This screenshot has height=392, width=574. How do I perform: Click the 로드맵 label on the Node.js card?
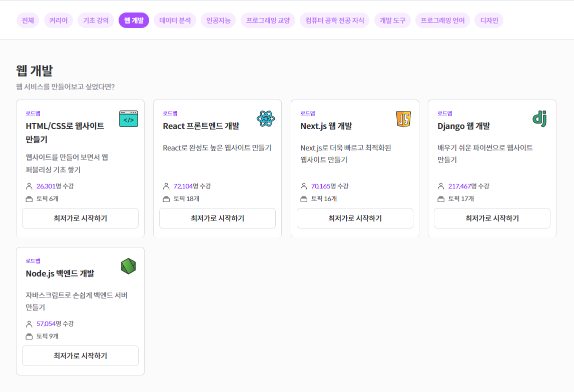(33, 260)
